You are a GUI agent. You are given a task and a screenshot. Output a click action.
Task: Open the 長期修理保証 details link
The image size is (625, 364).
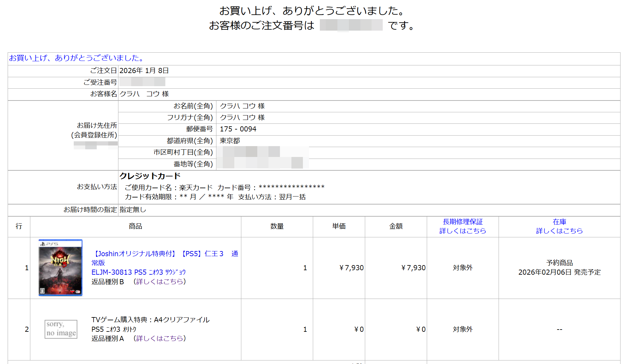coord(462,231)
